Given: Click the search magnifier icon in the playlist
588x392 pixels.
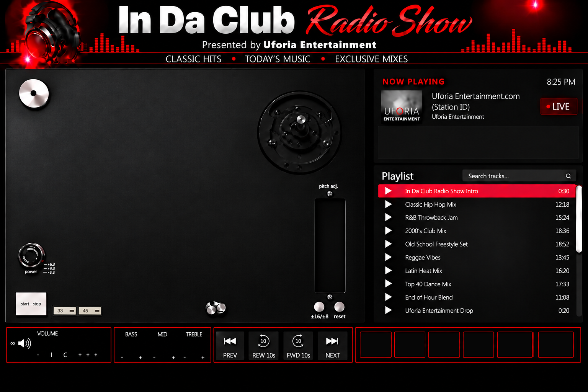Looking at the screenshot, I should pos(568,176).
